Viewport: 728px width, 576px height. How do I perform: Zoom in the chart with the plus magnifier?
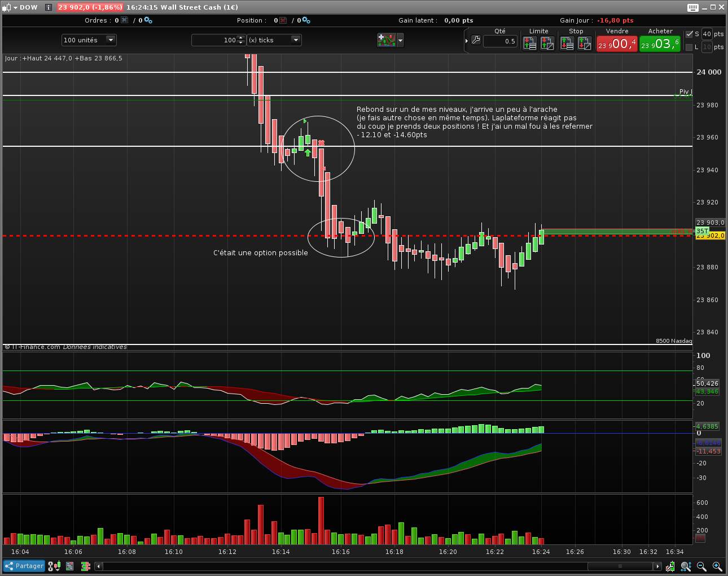pos(717,566)
